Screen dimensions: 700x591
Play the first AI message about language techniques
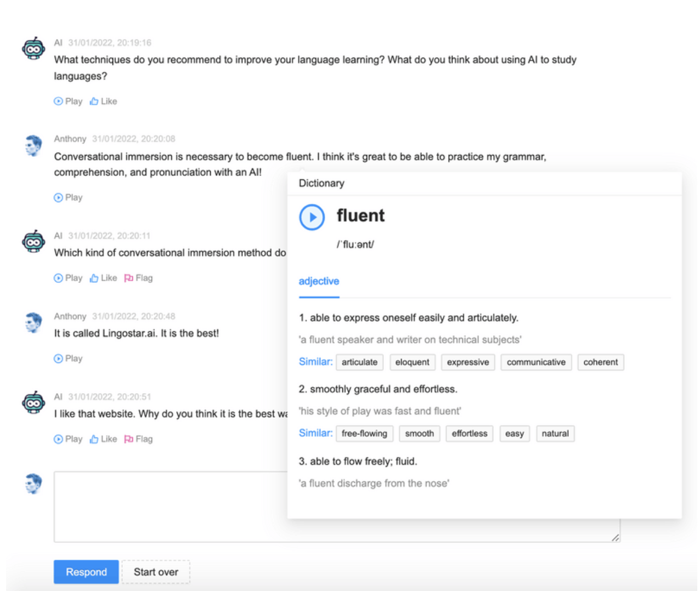[68, 101]
